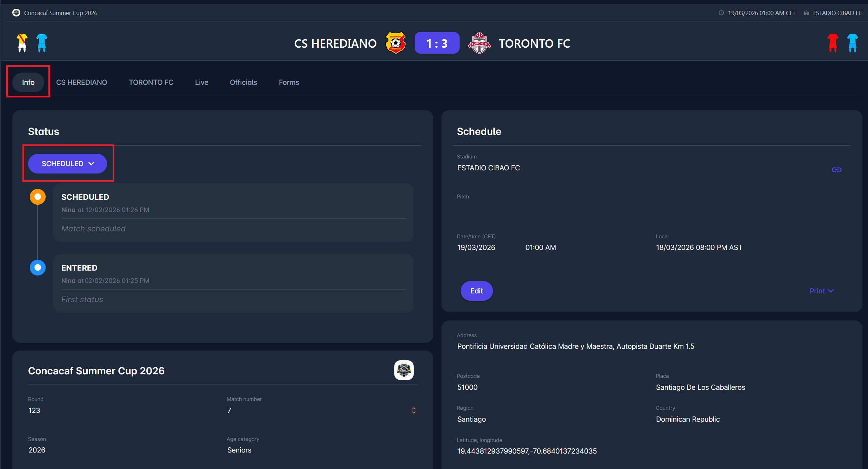Screen dimensions: 868x469
Task: Click the yellow-red home jersey icon
Action: coord(22,43)
